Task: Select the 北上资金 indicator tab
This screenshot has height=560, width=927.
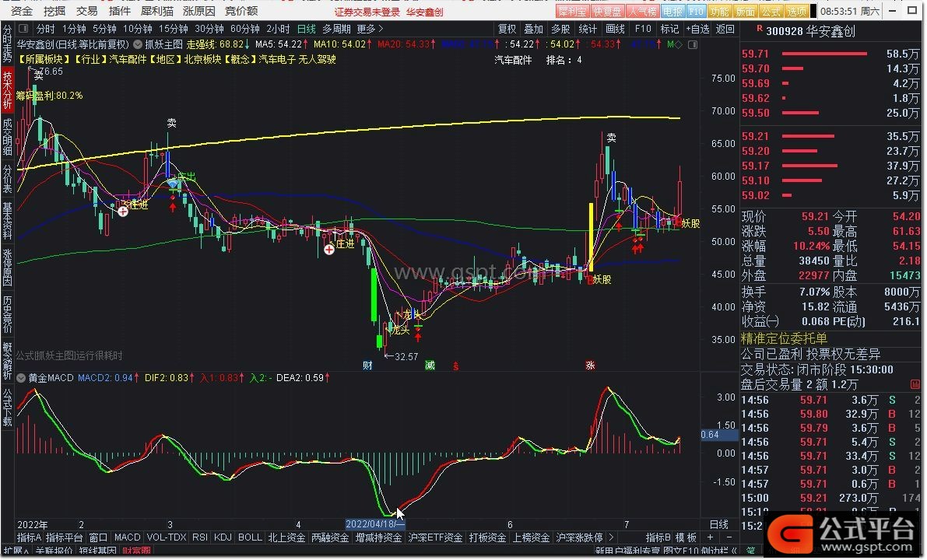Action: (x=286, y=537)
